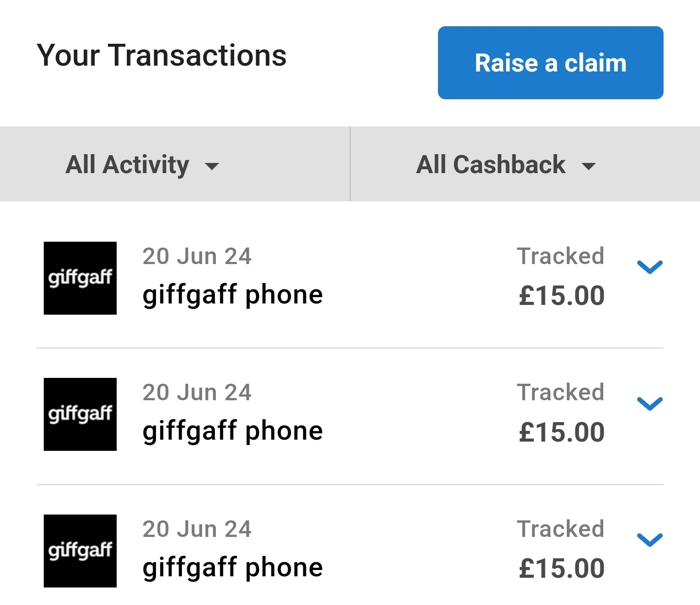Click the Raise a claim button
Screen dimensions: 700x605
click(x=550, y=63)
